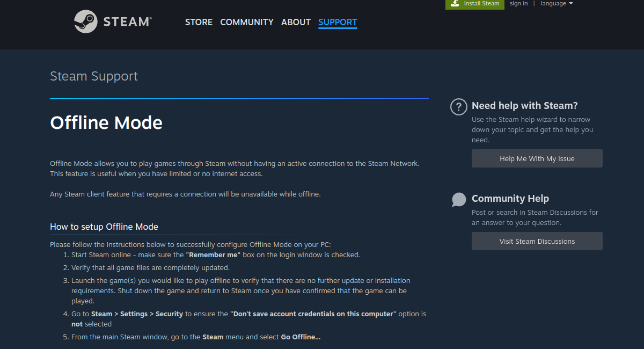Select the SUPPORT tab
The height and width of the screenshot is (349, 644).
pyautogui.click(x=338, y=22)
